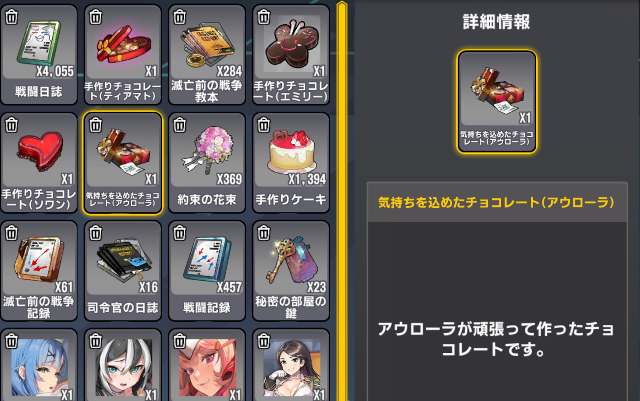Choose the 約束の花束 bouquet item
Viewport: 640px width, 401px height.
click(x=207, y=163)
